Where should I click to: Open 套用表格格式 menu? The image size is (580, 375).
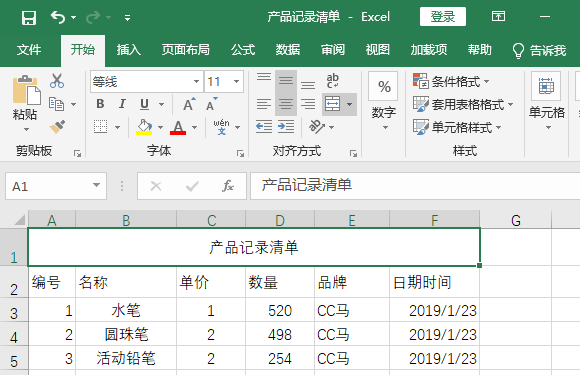[463, 104]
